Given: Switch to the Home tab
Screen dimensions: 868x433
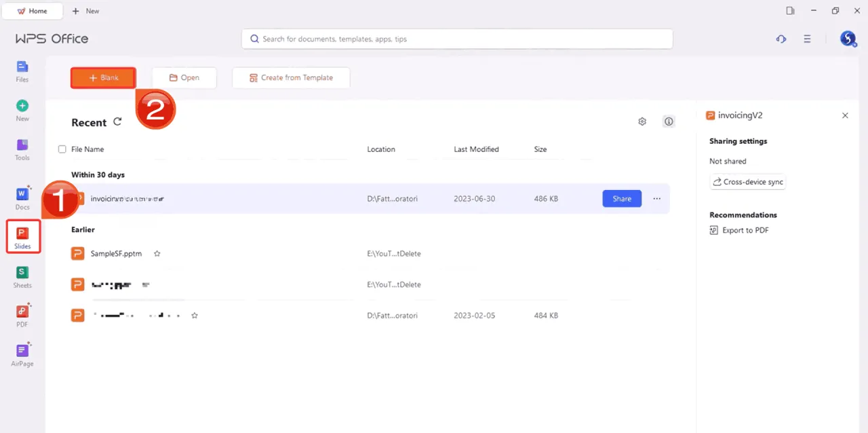Looking at the screenshot, I should pyautogui.click(x=33, y=11).
